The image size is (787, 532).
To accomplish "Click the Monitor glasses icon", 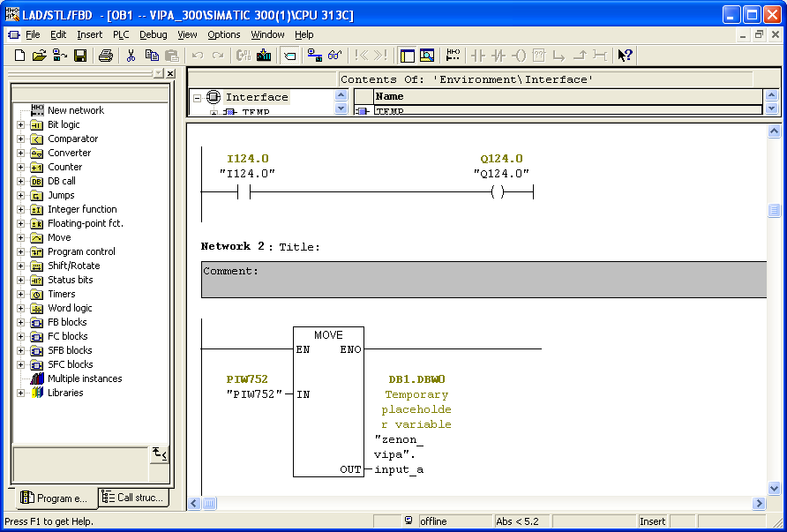I will coord(334,56).
